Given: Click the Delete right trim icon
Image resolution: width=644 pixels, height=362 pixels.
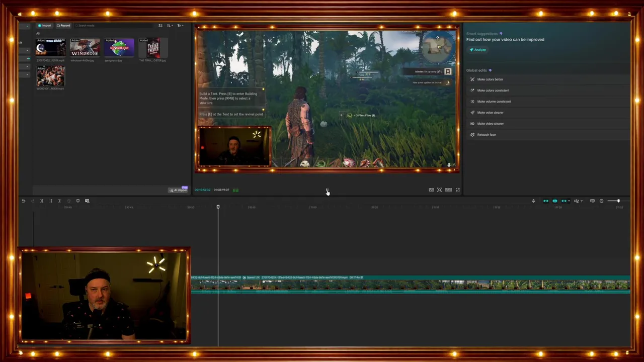Looking at the screenshot, I should pyautogui.click(x=59, y=201).
